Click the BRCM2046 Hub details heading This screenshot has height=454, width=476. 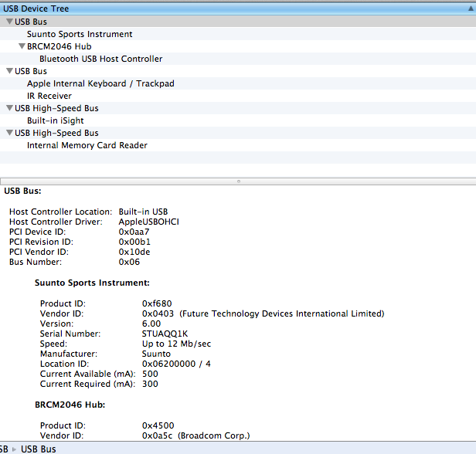[70, 405]
